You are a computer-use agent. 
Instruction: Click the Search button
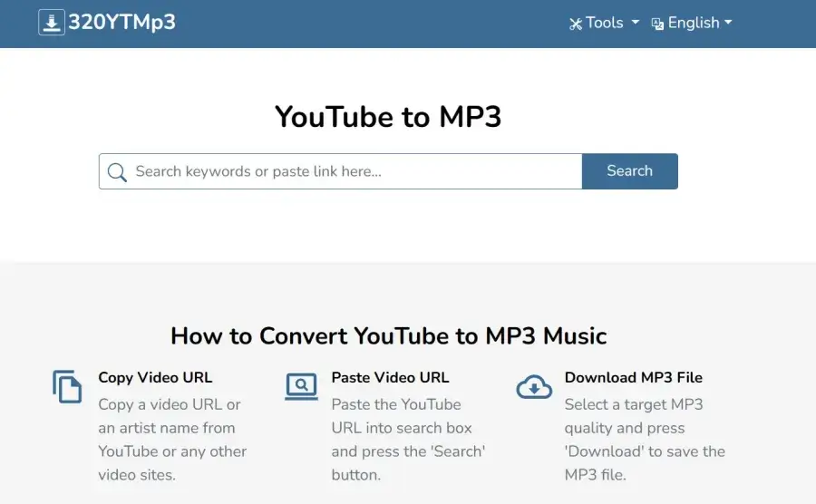[x=630, y=171]
